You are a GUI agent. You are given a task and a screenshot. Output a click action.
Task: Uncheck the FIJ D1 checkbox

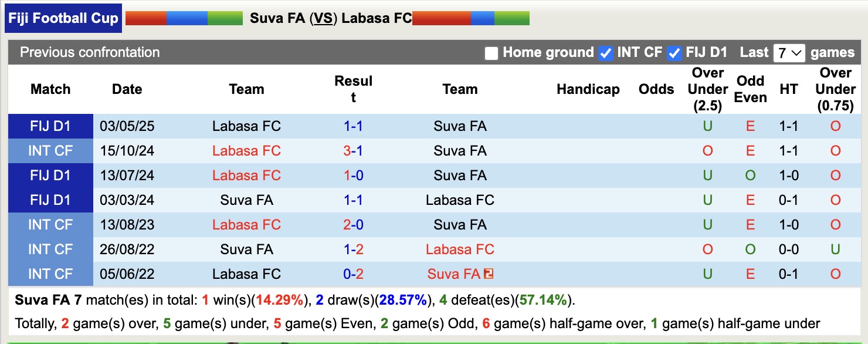[674, 53]
